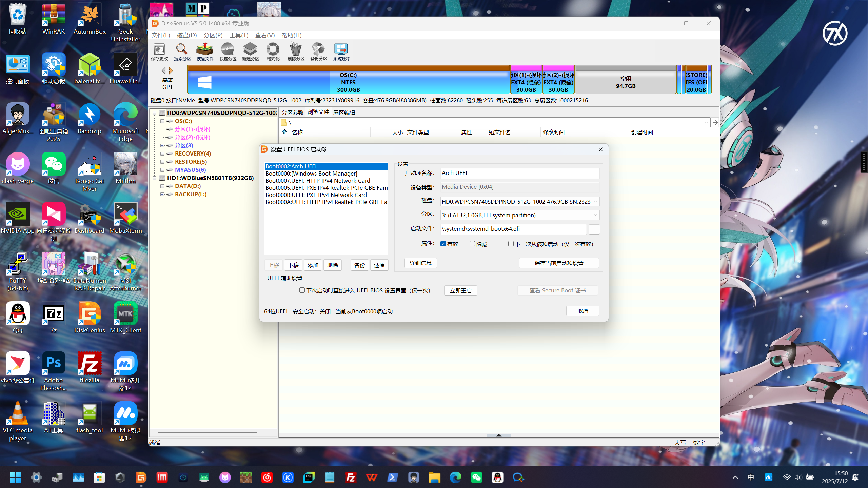Click the Save Changes (保存更改) toolbar icon
868x488 pixels.
[x=159, y=52]
